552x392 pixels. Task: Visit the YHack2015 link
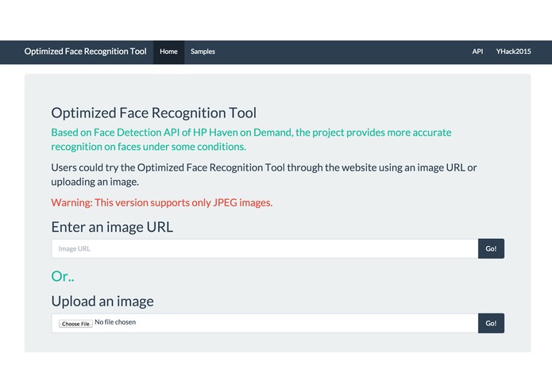513,52
